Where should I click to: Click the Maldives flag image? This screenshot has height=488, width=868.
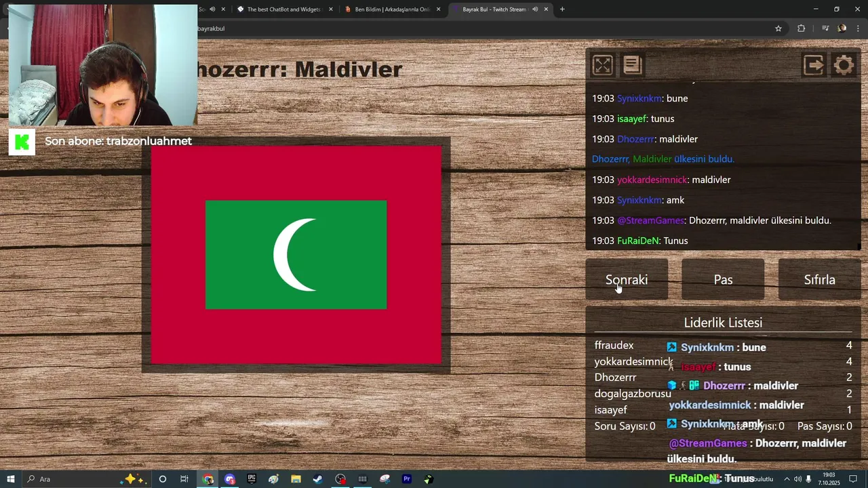pyautogui.click(x=296, y=255)
